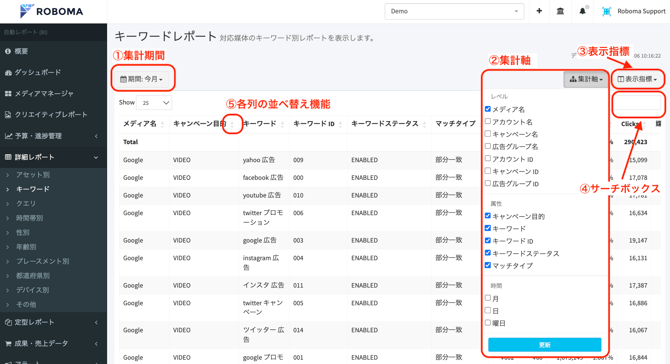Image resolution: width=670 pixels, height=364 pixels.
Task: Select その他 report
Action: click(x=26, y=304)
